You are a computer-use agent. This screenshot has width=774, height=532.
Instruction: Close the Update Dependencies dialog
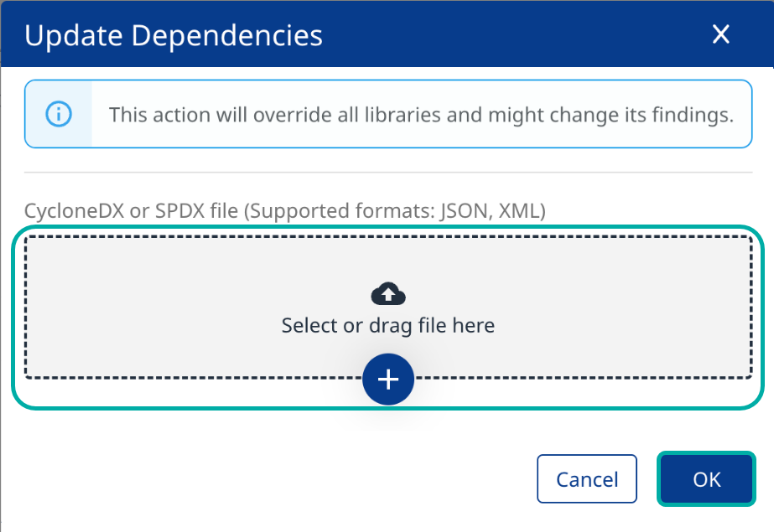click(x=720, y=34)
